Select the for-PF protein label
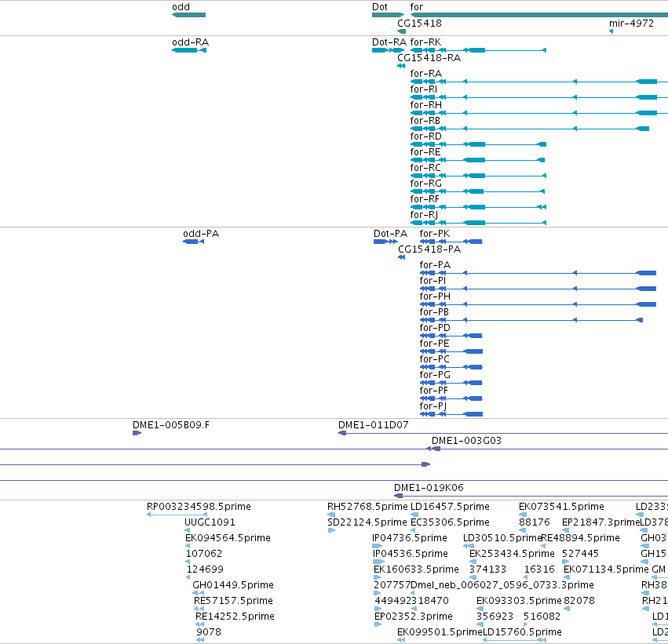Screen dimensions: 668x644 click(x=433, y=391)
